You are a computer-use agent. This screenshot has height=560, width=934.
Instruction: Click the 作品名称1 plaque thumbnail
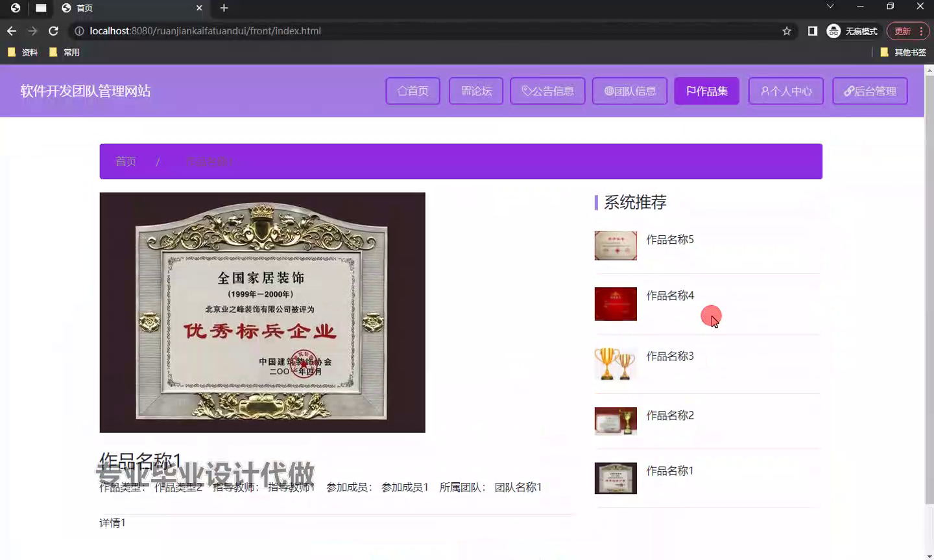[616, 478]
